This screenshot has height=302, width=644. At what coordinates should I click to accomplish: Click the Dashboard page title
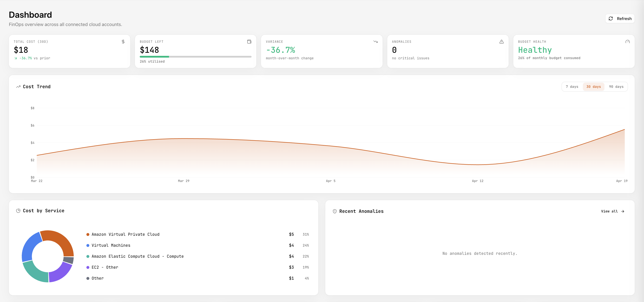pyautogui.click(x=30, y=15)
